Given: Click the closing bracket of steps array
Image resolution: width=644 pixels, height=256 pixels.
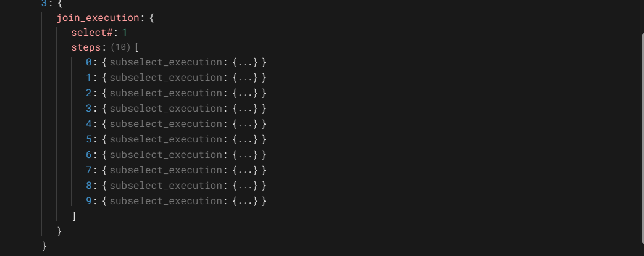Looking at the screenshot, I should pos(74,216).
